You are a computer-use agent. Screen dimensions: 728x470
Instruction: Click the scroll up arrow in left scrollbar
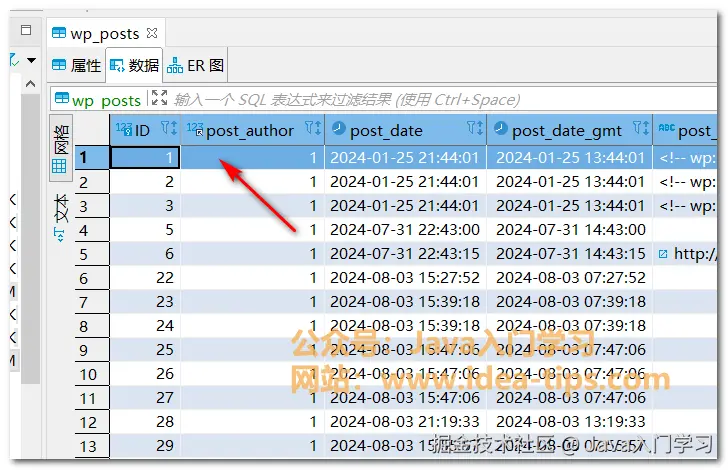[31, 84]
